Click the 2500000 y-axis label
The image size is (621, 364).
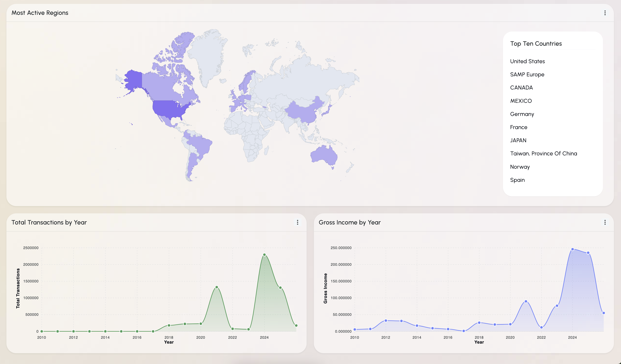pos(31,248)
